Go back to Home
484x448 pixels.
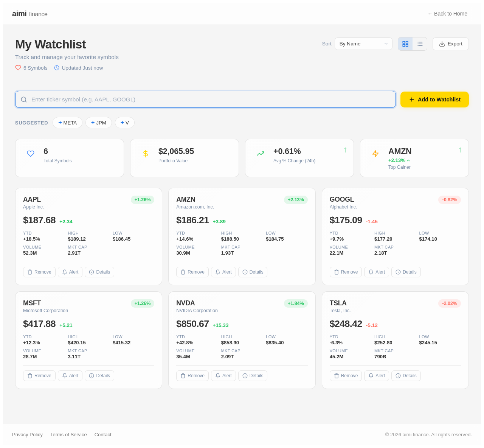point(447,14)
